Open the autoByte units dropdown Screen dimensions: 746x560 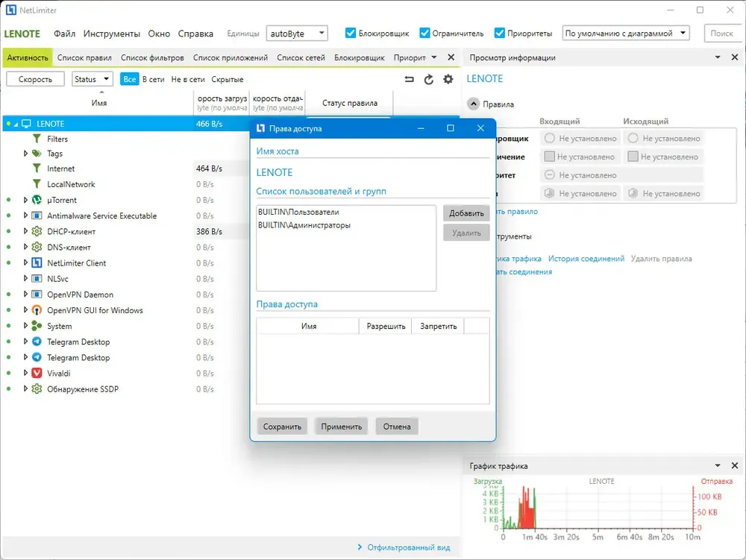point(297,34)
